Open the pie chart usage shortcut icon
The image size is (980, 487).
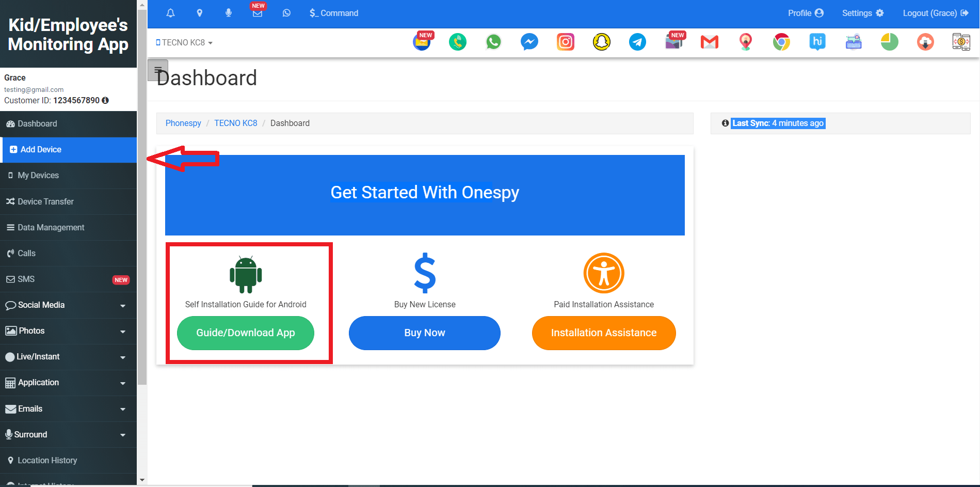coord(890,42)
